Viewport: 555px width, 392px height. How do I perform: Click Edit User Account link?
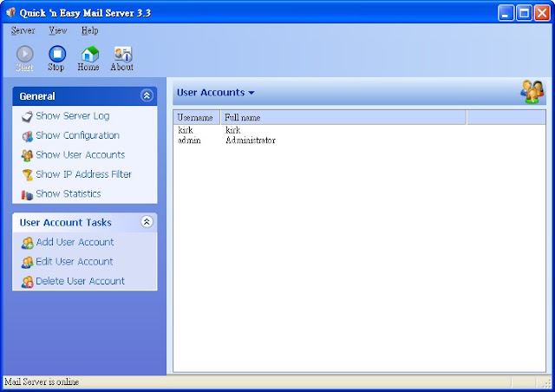click(x=75, y=262)
